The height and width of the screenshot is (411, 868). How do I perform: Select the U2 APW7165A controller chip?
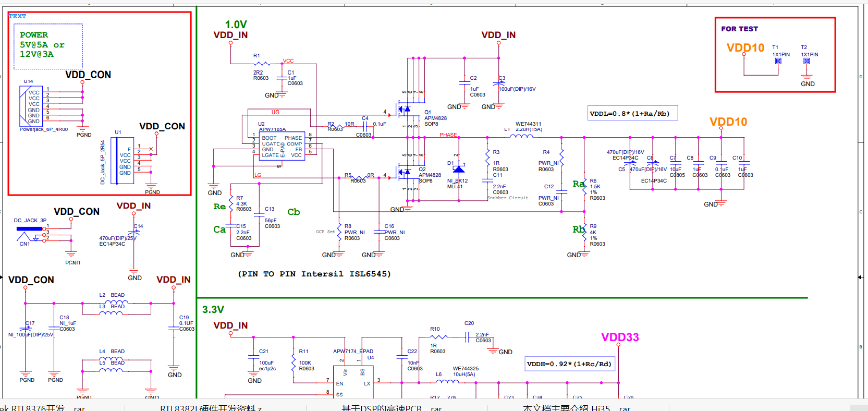(x=282, y=146)
